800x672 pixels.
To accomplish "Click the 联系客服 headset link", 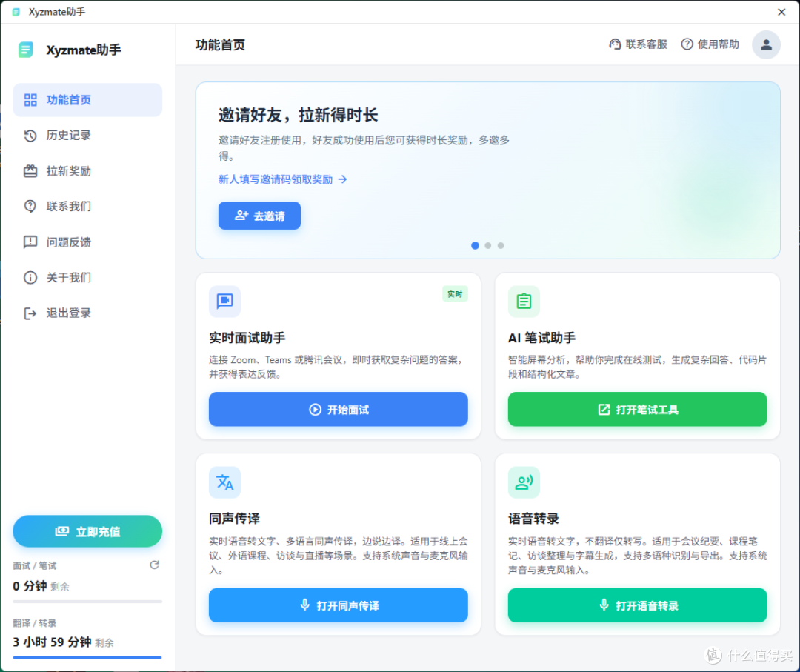I will pos(638,44).
